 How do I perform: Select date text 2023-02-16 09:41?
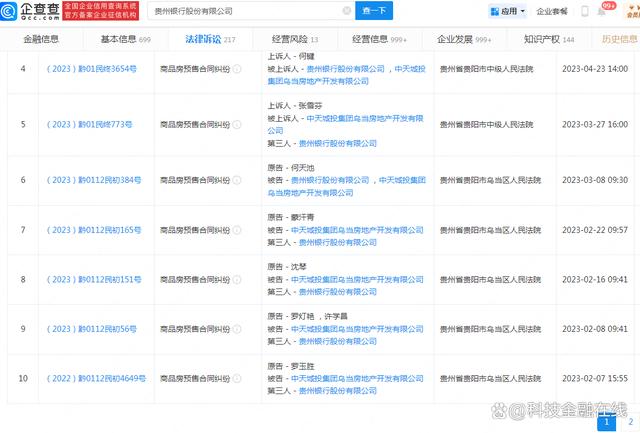pyautogui.click(x=595, y=280)
